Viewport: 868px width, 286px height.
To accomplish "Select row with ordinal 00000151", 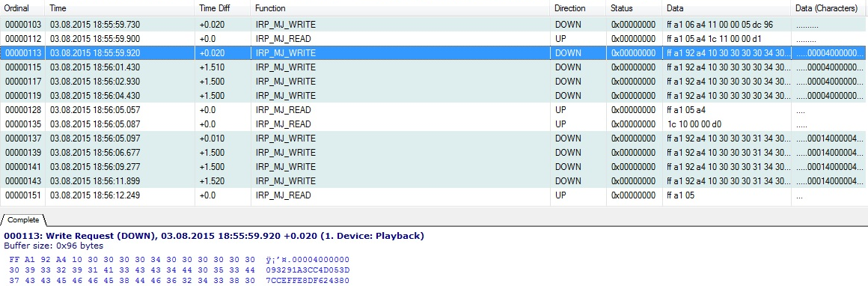I will (434, 195).
